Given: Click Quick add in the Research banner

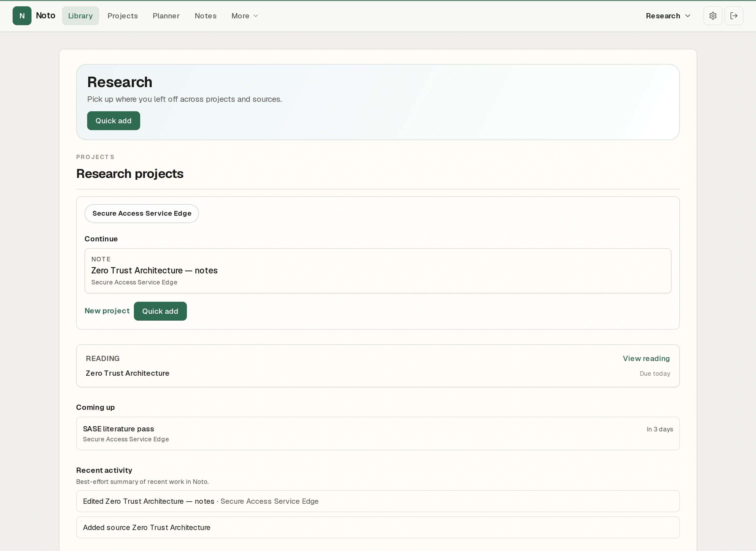Looking at the screenshot, I should (113, 121).
